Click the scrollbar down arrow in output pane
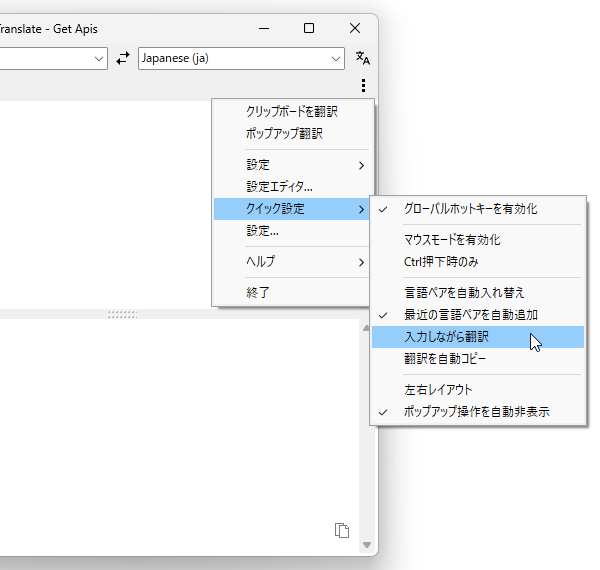 367,545
